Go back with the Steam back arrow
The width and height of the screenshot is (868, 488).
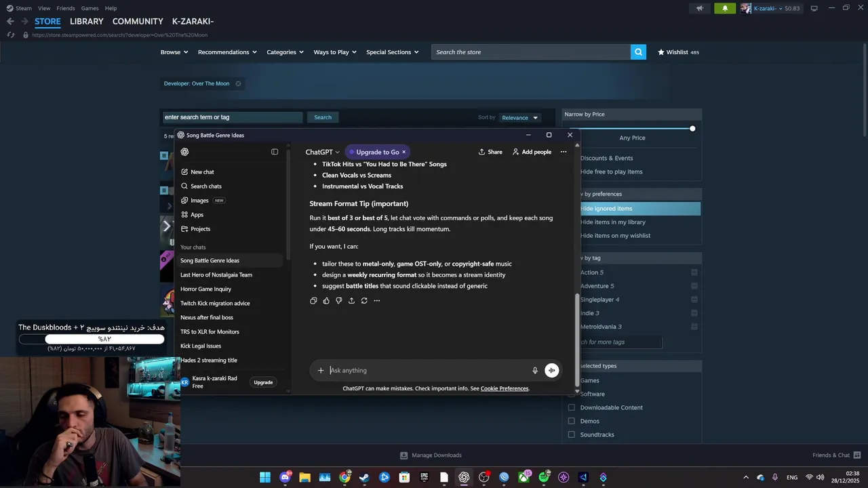coord(10,22)
